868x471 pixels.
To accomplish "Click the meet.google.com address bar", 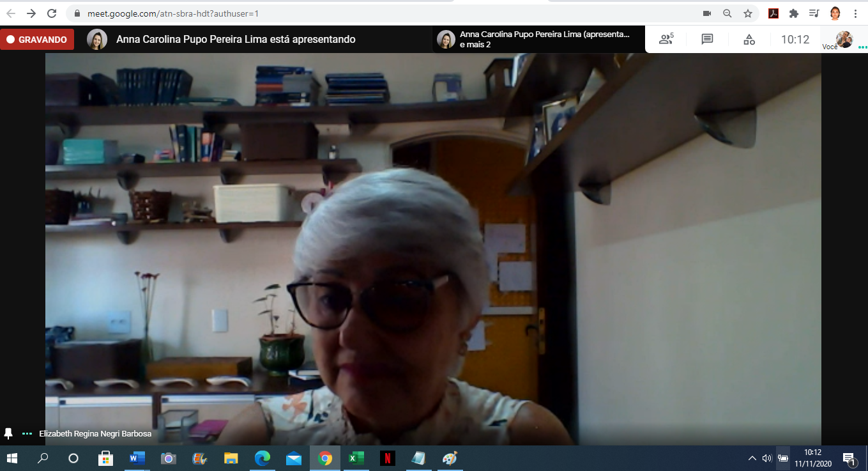I will (x=383, y=13).
